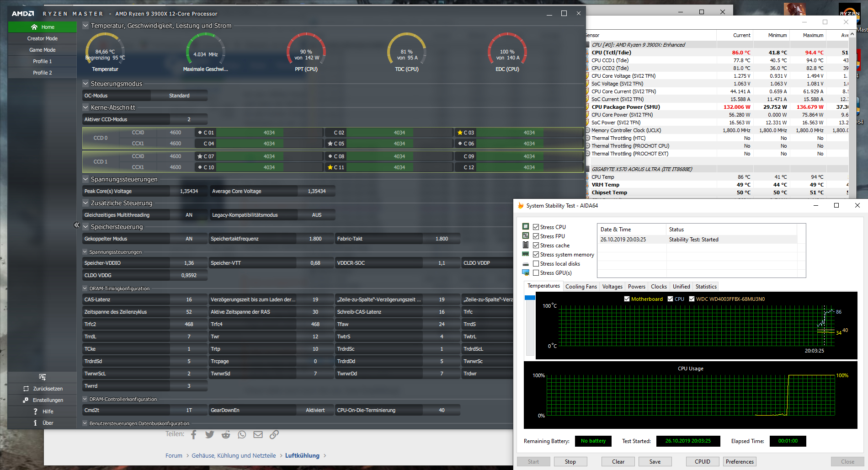Click the Save button in AIDA64

click(x=655, y=462)
